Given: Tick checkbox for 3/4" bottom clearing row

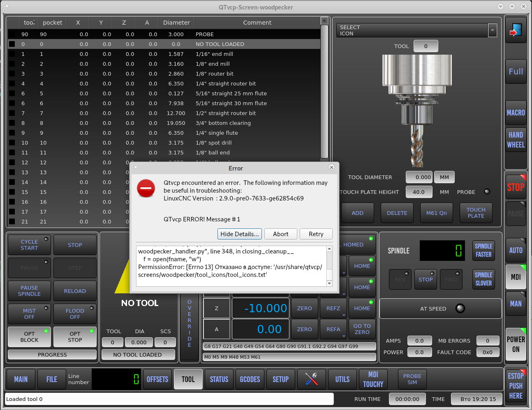Looking at the screenshot, I should 12,123.
